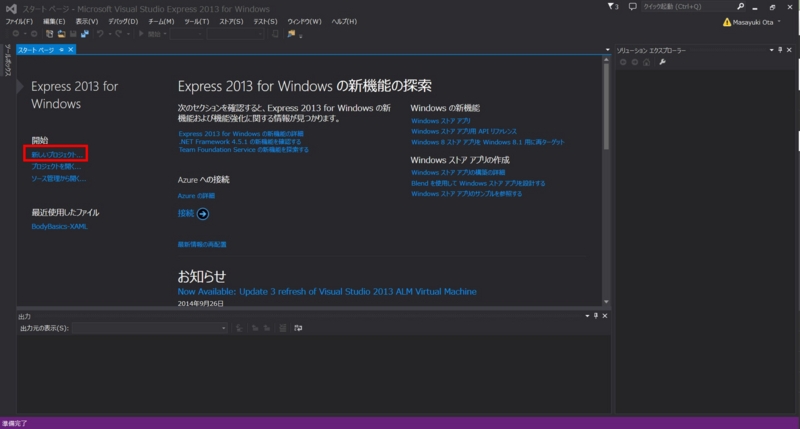
Task: Click the Team Foundation Service link
Action: coord(243,150)
